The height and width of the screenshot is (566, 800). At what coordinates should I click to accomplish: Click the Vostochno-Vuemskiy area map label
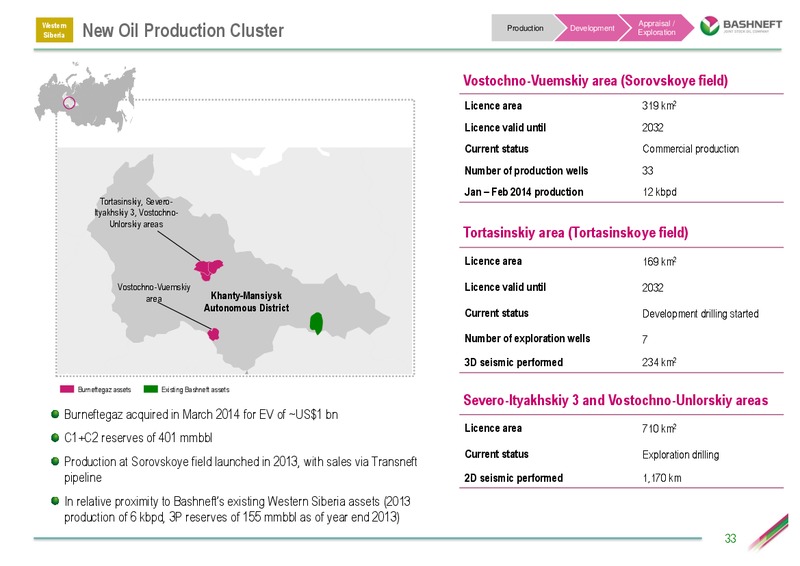[x=154, y=292]
